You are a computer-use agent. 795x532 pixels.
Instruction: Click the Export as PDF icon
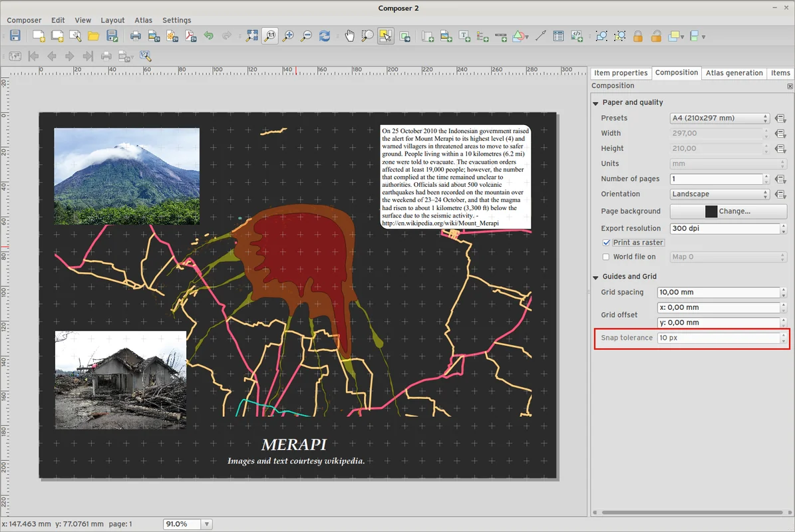click(x=190, y=36)
